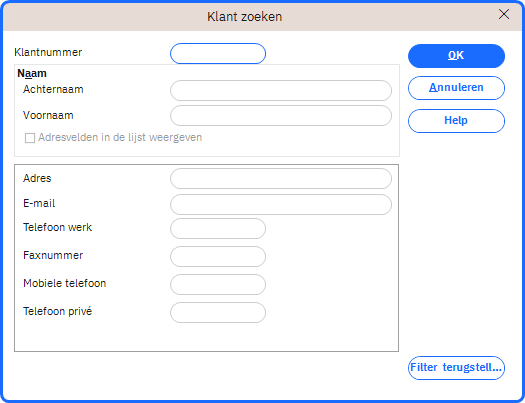Focus the Telefoon privé field

pos(218,313)
